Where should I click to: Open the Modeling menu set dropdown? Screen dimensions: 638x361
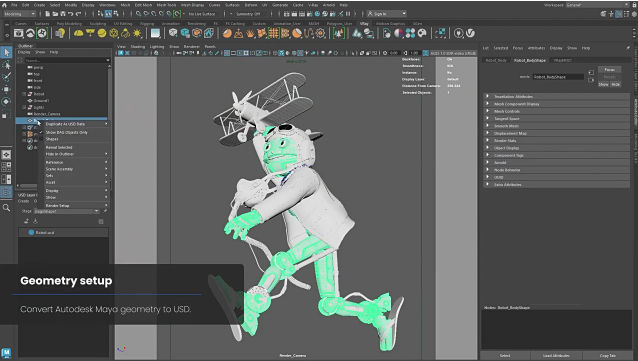19,14
